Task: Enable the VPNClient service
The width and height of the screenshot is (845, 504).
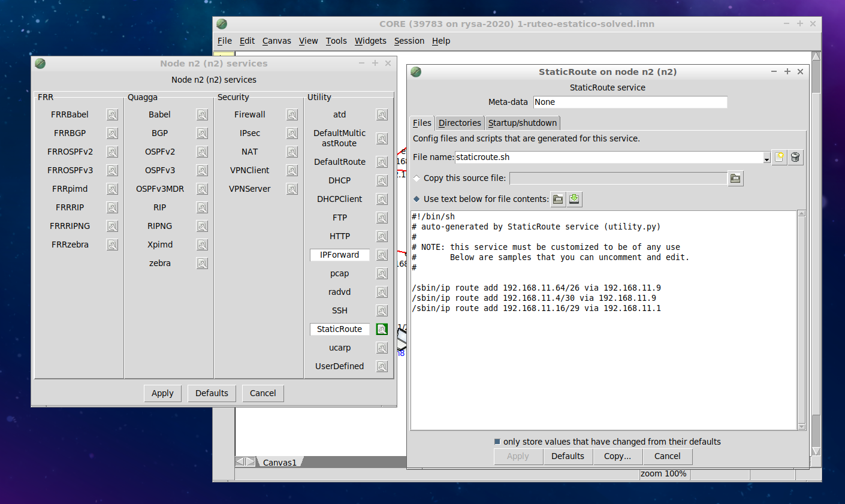Action: tap(249, 170)
